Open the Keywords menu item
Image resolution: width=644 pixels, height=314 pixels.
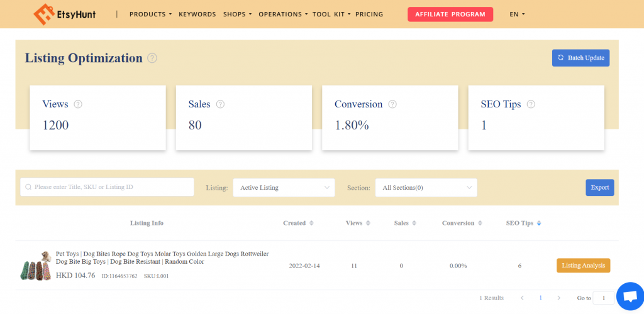tap(197, 14)
